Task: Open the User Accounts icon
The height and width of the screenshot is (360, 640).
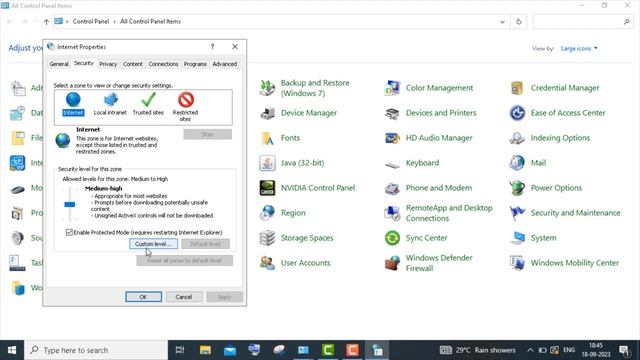Action: tap(267, 263)
